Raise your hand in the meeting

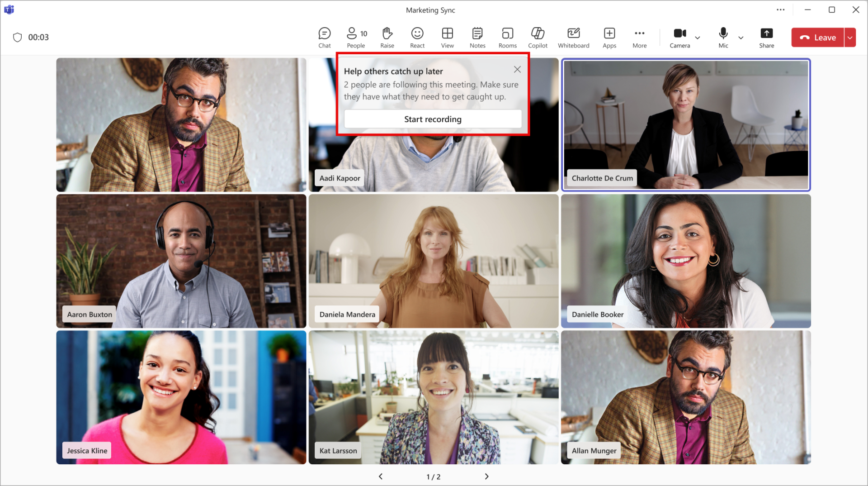pos(387,38)
